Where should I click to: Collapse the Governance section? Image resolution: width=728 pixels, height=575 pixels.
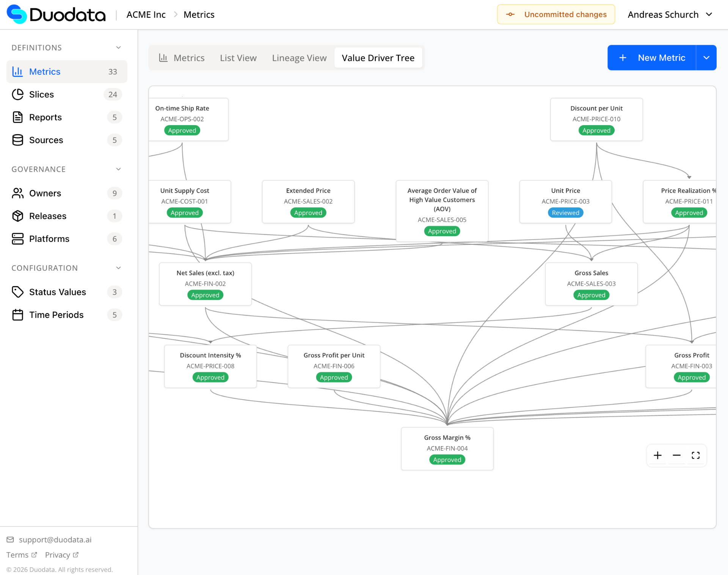point(118,169)
